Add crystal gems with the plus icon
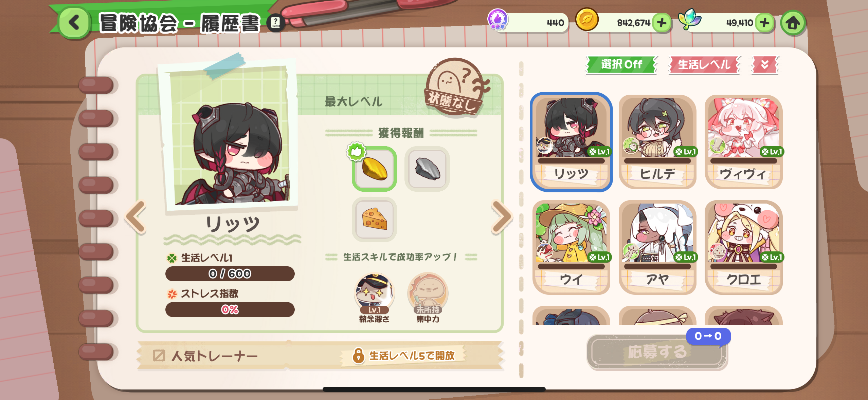Viewport: 868px width, 400px height. coord(764,23)
